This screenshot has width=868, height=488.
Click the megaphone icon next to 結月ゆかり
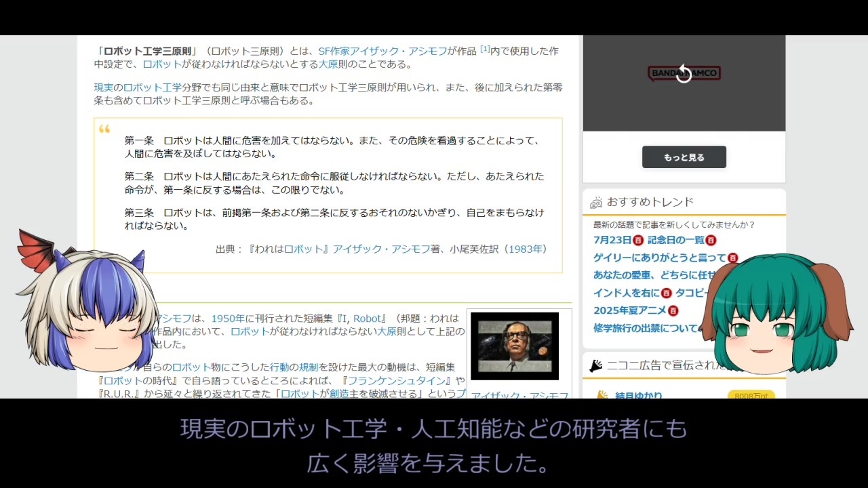pos(601,395)
